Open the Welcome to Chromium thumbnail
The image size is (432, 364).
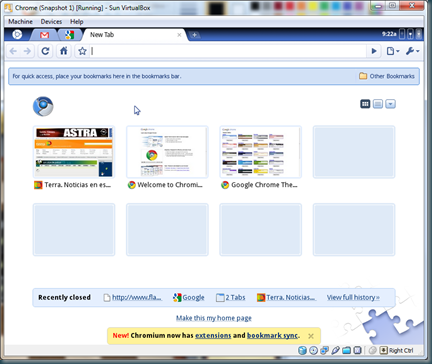[x=167, y=152]
